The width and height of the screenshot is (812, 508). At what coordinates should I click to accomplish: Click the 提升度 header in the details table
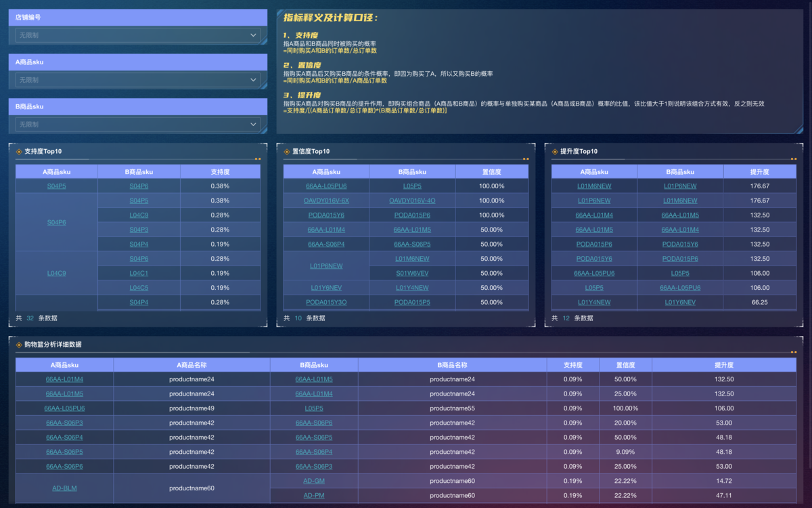pos(724,365)
